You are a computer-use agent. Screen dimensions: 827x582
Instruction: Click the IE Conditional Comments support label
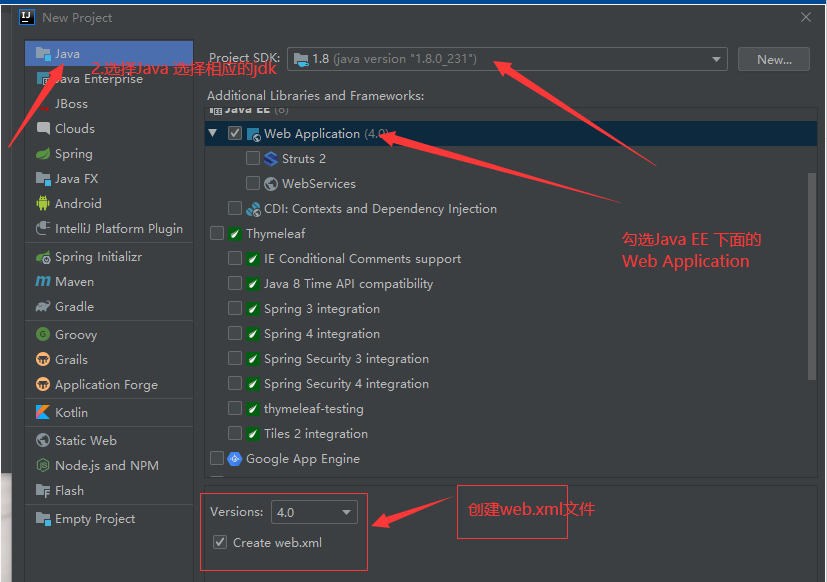tap(362, 259)
